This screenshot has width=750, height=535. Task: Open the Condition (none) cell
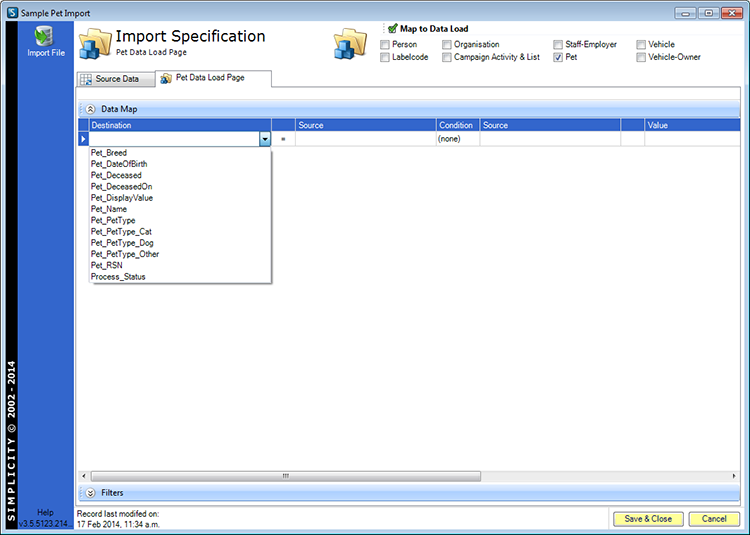[458, 139]
